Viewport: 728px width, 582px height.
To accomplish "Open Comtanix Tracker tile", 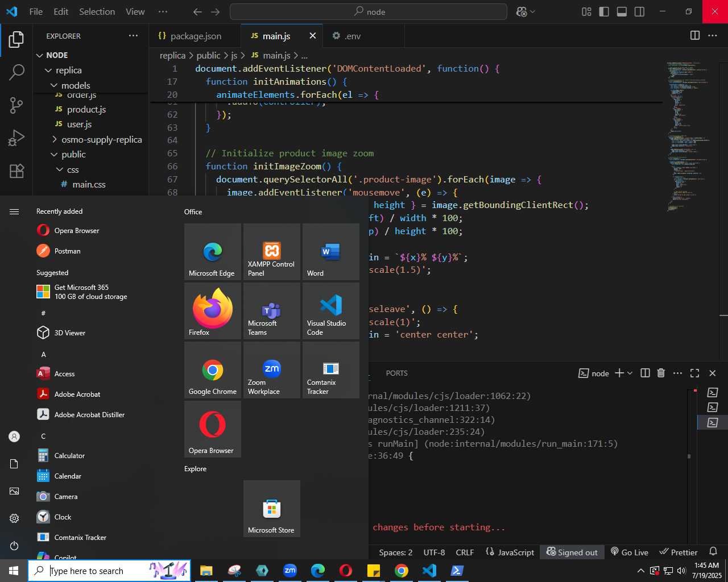I will click(x=331, y=370).
